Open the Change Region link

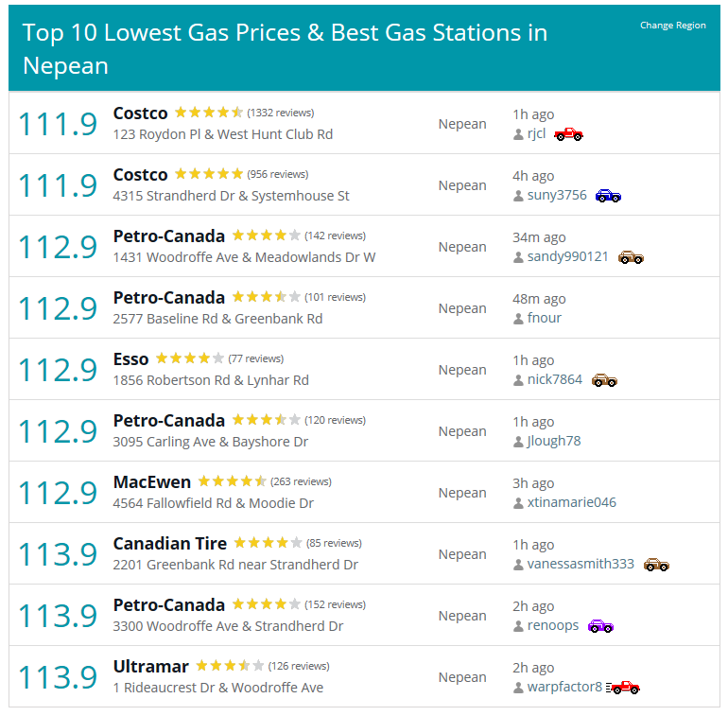[x=672, y=26]
